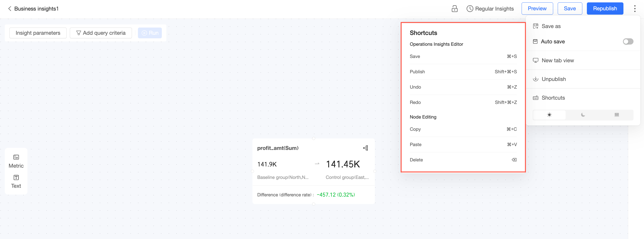Viewport: 644px width, 239px height.
Task: Go back using the arrow beside Business insights1
Action: tap(10, 9)
